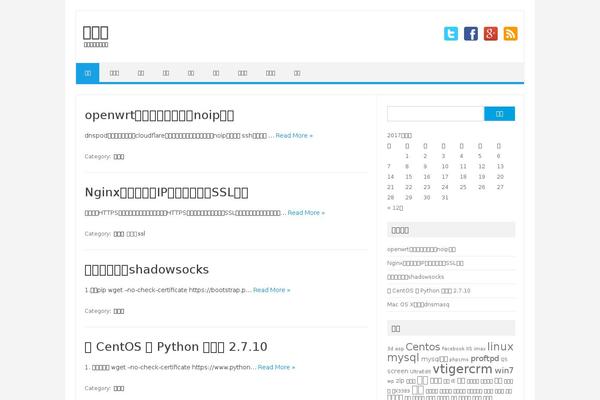The width and height of the screenshot is (600, 400).
Task: Open the Nginx IP SSL post title
Action: [x=166, y=192]
